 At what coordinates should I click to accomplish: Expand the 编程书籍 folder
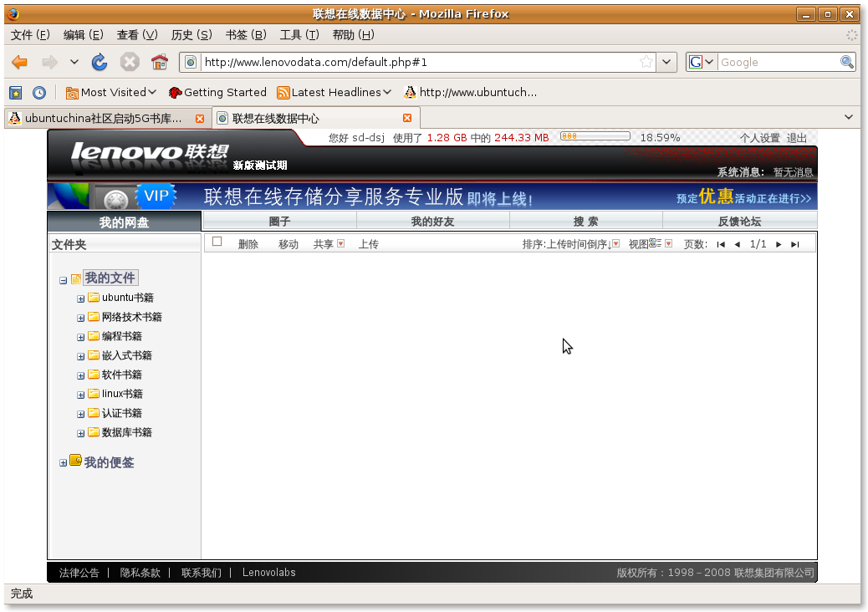pyautogui.click(x=81, y=338)
